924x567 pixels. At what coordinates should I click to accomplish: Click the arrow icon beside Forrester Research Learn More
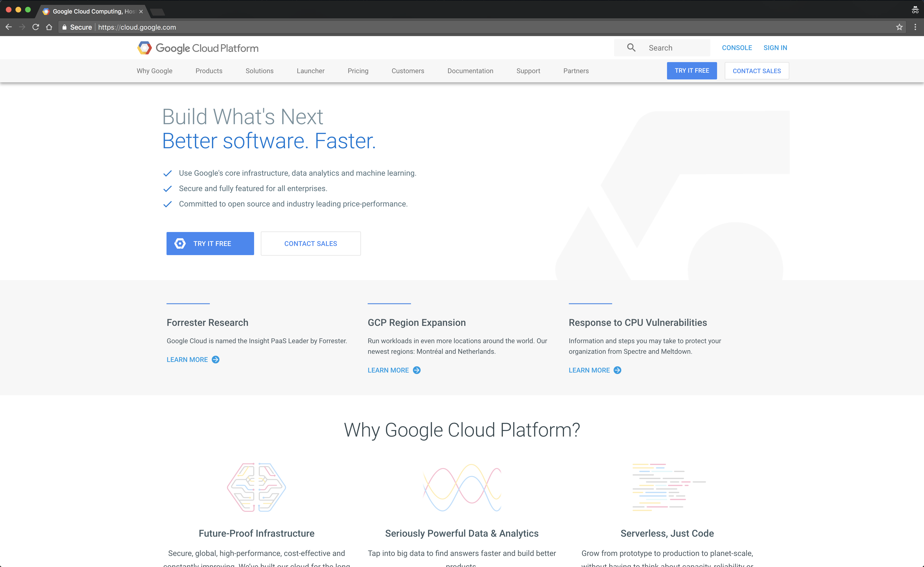[x=216, y=360]
